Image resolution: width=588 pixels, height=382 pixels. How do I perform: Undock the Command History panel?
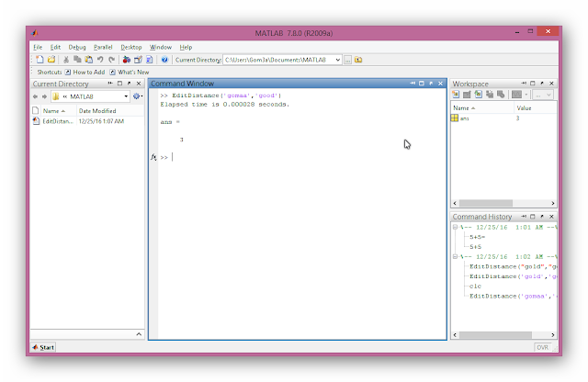(x=542, y=217)
